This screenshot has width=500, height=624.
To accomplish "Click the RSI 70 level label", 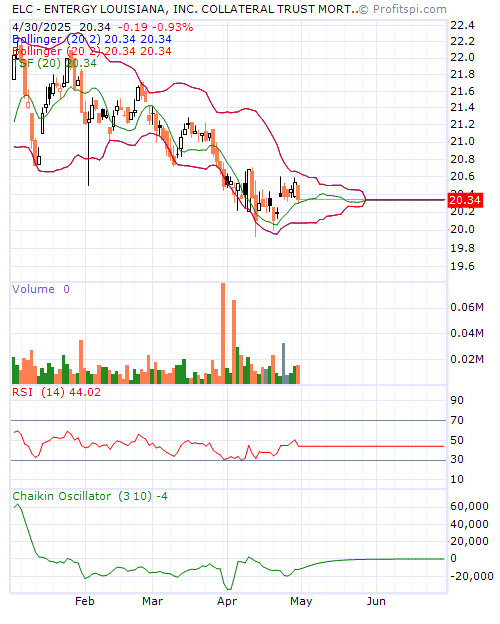I will coord(457,420).
